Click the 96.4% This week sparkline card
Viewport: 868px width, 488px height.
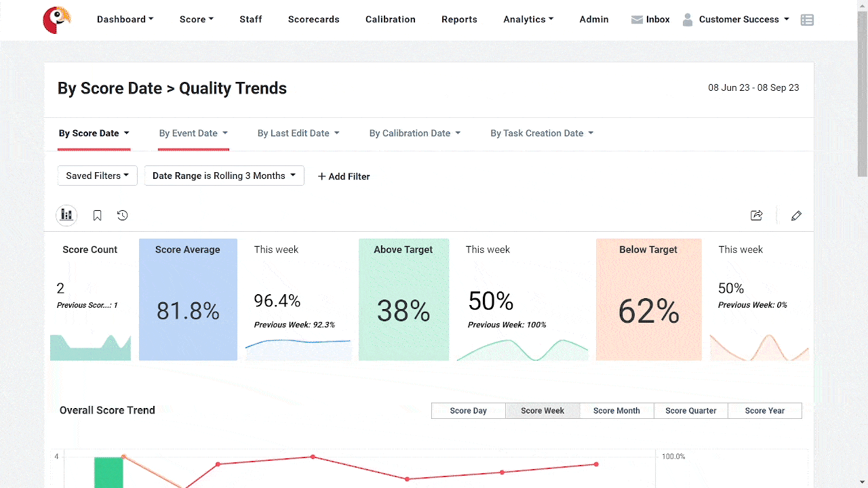[x=298, y=300]
